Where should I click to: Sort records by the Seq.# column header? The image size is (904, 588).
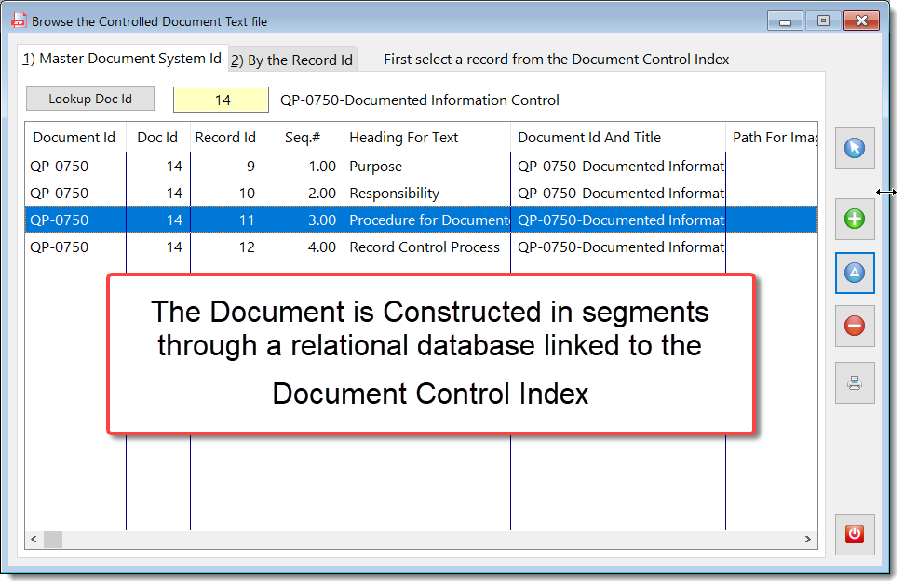click(x=302, y=137)
